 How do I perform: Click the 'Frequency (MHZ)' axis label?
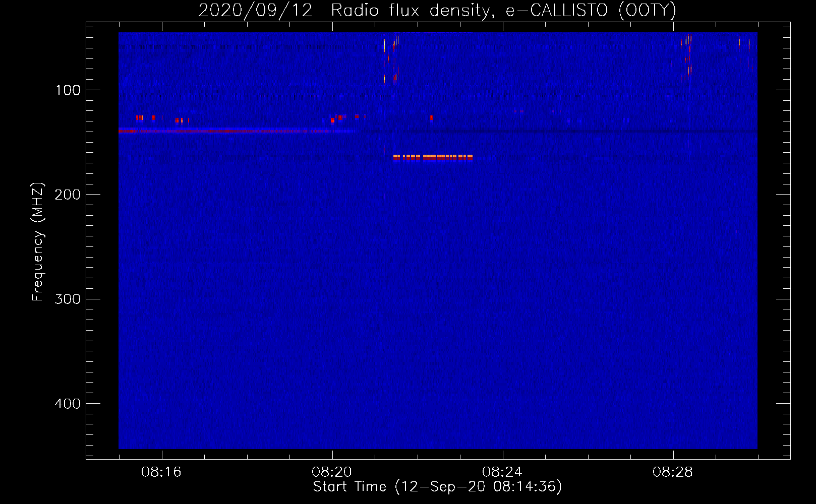click(38, 242)
